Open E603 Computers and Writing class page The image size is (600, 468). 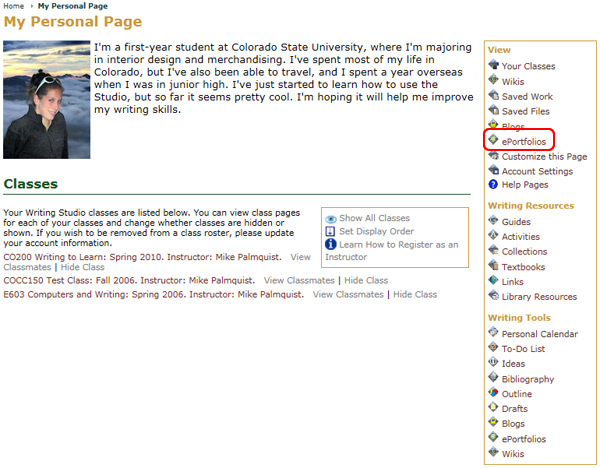pos(153,295)
